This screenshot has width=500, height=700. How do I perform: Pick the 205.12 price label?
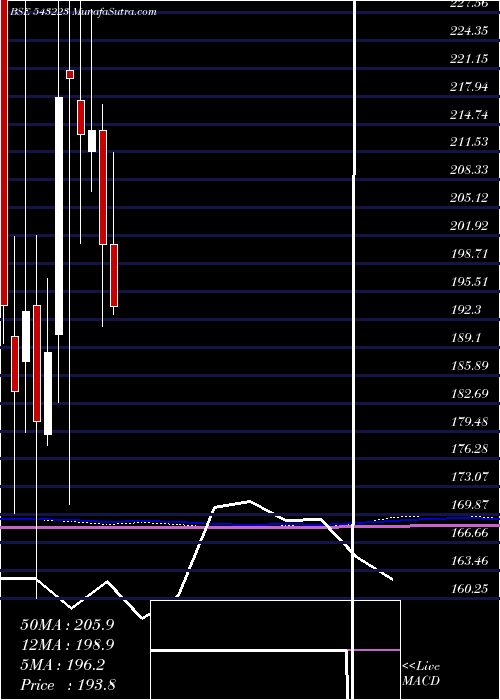pos(469,198)
